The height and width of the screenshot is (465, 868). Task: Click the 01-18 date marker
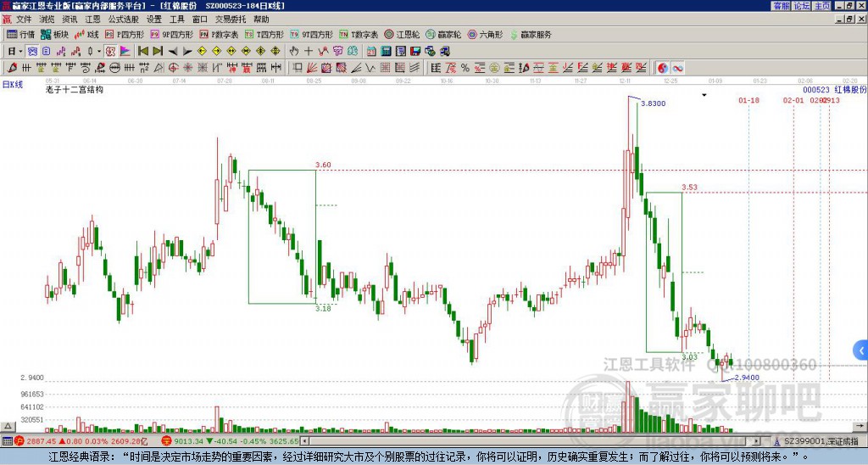(x=748, y=100)
